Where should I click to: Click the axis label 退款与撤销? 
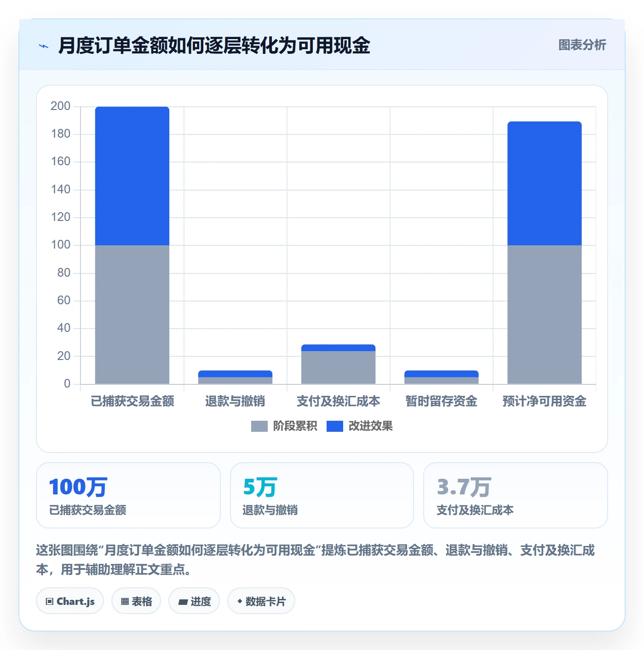pos(235,401)
